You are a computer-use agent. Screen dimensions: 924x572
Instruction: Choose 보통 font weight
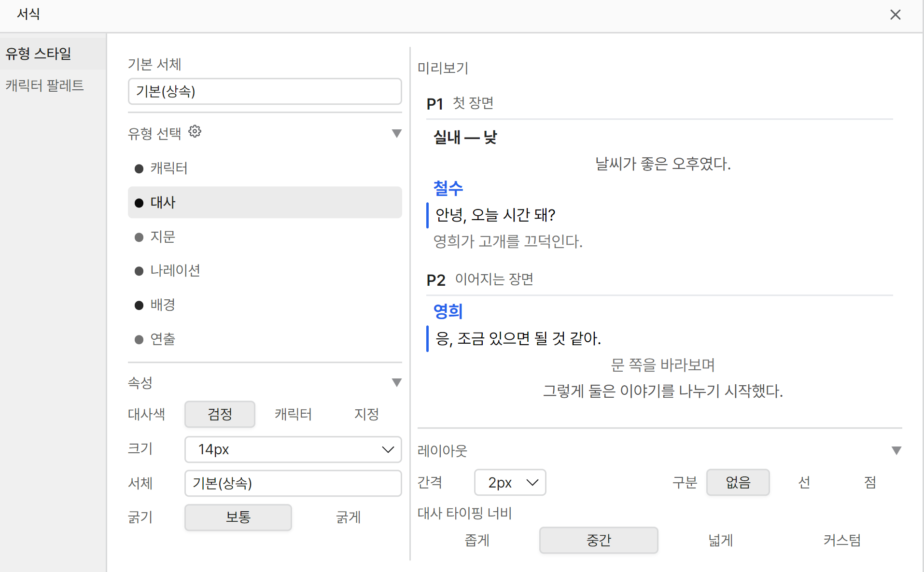click(x=238, y=517)
